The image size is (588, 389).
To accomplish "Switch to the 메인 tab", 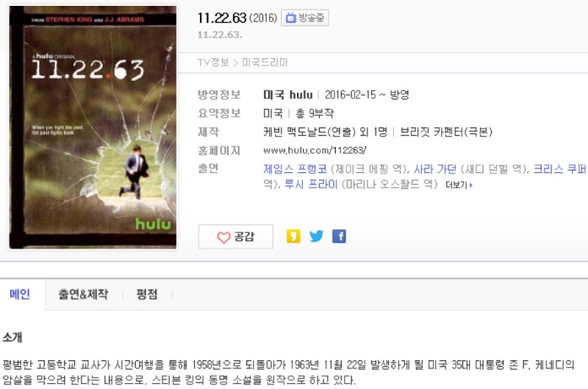I will (x=20, y=294).
